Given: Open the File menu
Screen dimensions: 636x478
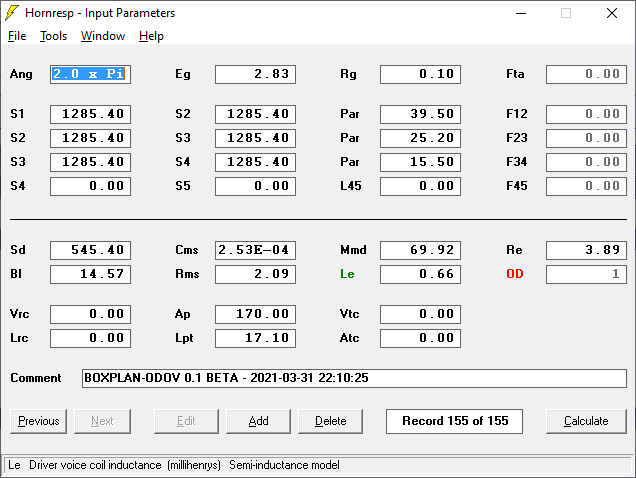Looking at the screenshot, I should click(17, 36).
